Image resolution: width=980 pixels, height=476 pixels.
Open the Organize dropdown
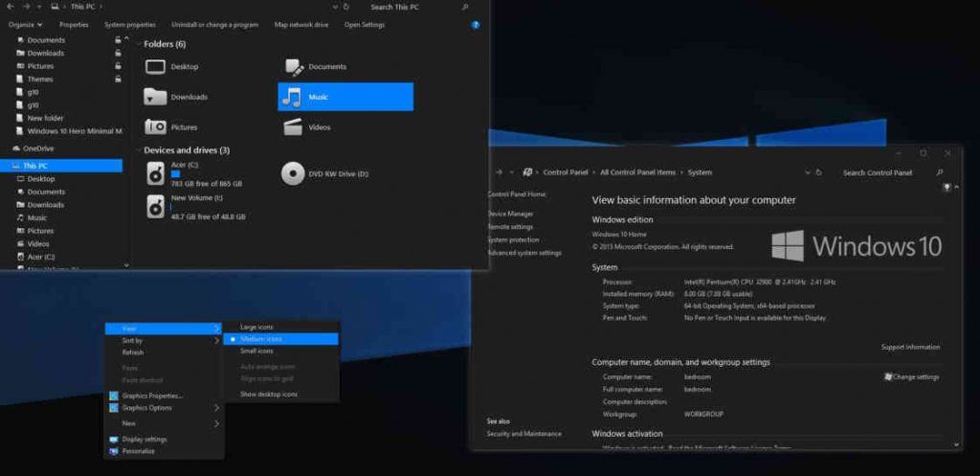(26, 25)
